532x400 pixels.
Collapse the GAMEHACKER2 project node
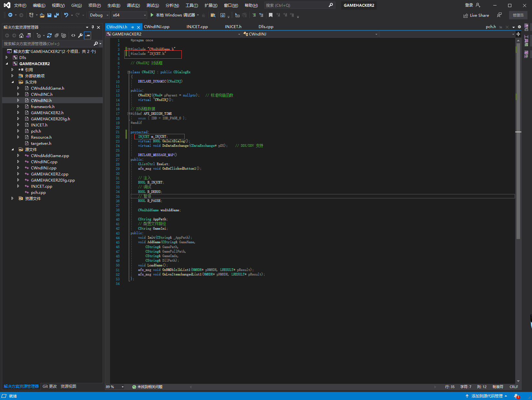point(7,64)
